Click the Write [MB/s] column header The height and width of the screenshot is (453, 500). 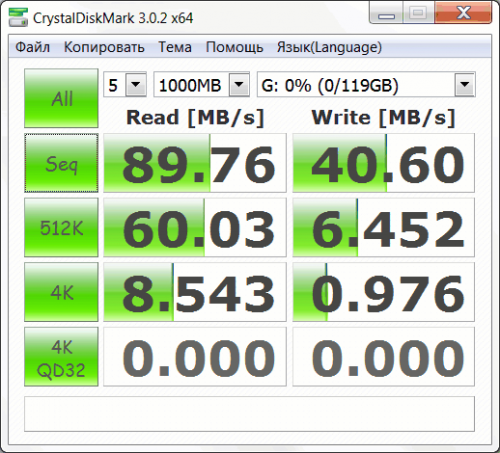(383, 118)
